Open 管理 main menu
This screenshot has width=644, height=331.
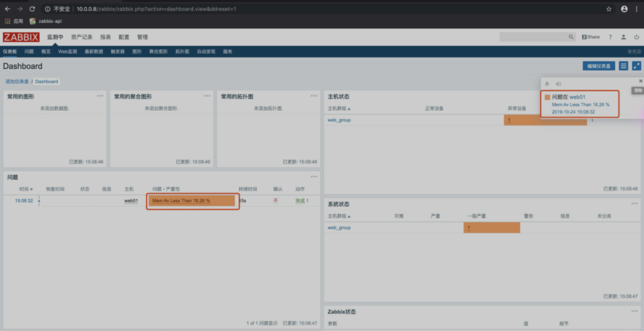[143, 37]
